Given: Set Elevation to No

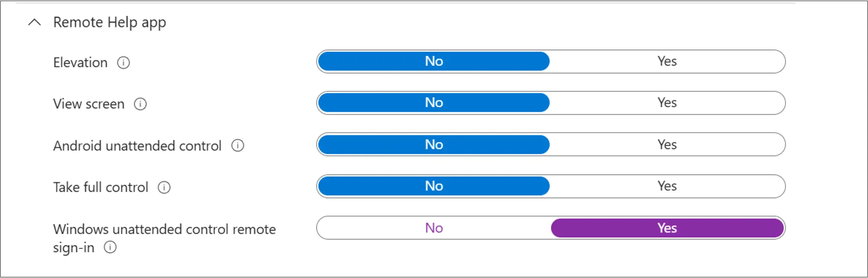Looking at the screenshot, I should pos(434,62).
